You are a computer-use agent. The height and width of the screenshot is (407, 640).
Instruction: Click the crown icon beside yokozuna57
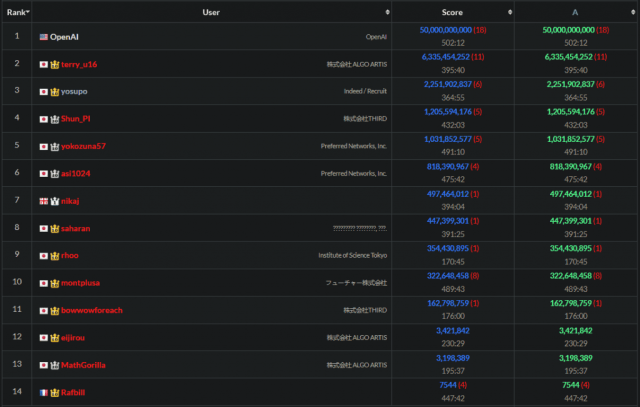(x=55, y=147)
